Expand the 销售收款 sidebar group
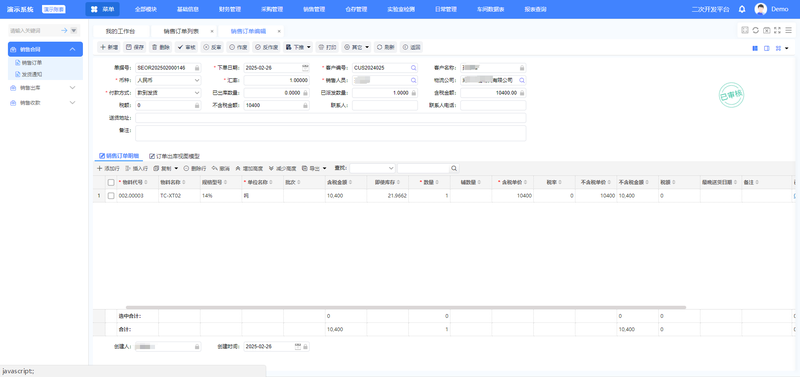The width and height of the screenshot is (800, 377). point(72,103)
